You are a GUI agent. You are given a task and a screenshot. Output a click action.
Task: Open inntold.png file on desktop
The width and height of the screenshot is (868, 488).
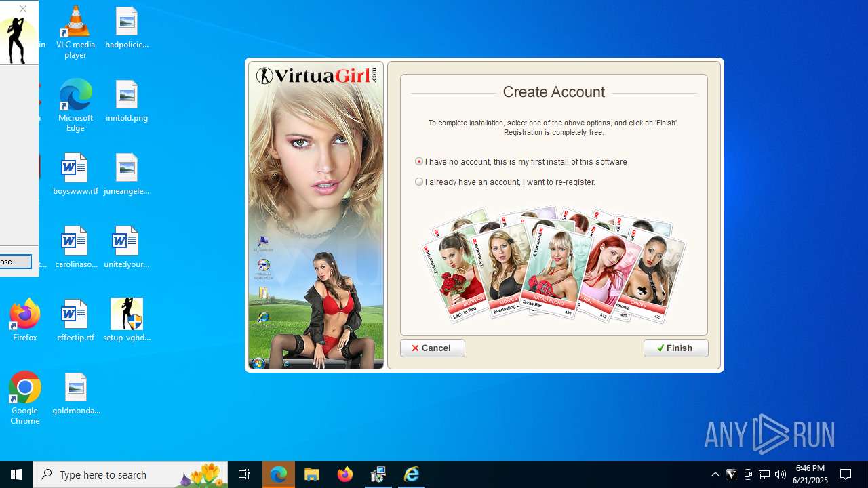click(x=127, y=102)
